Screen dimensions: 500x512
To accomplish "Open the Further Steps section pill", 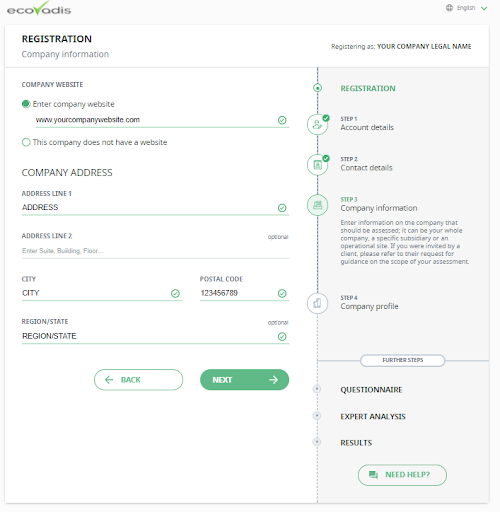I will (403, 360).
